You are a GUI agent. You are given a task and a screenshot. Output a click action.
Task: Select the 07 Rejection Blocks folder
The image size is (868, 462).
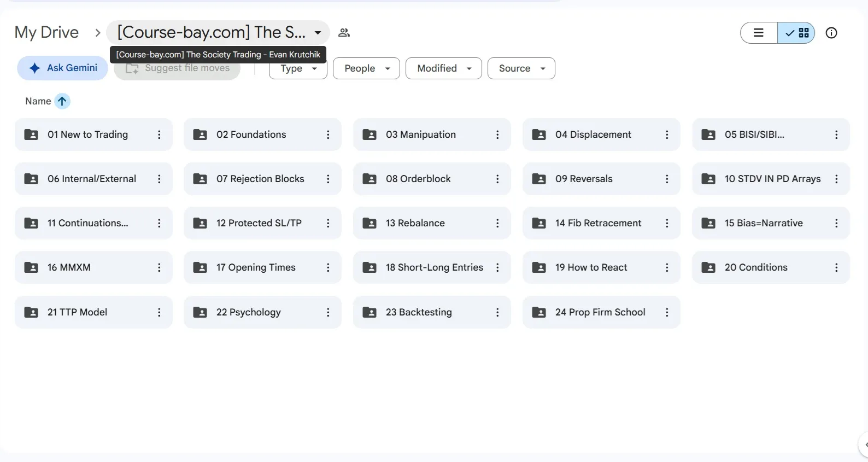pyautogui.click(x=262, y=179)
